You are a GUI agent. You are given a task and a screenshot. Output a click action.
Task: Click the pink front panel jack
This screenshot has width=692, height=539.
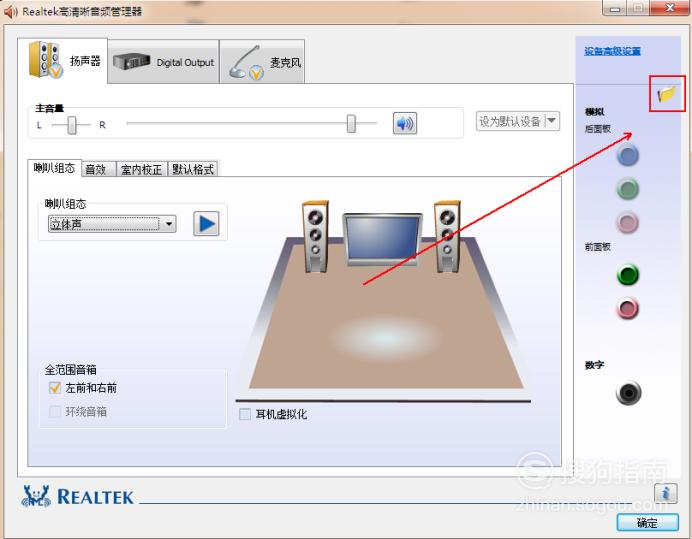pos(628,308)
